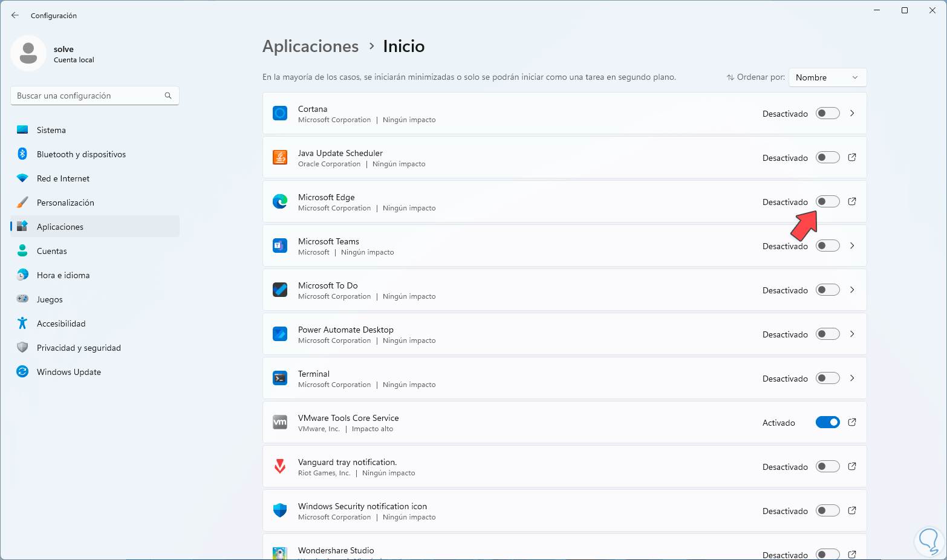The width and height of the screenshot is (947, 560).
Task: Click the Vanguard tray notification icon
Action: (x=280, y=467)
